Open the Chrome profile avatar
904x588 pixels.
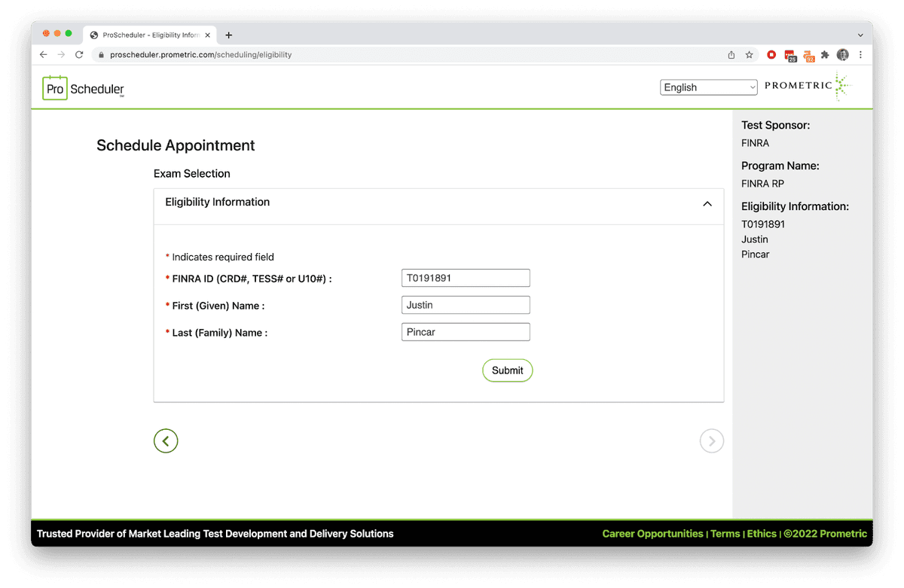843,55
